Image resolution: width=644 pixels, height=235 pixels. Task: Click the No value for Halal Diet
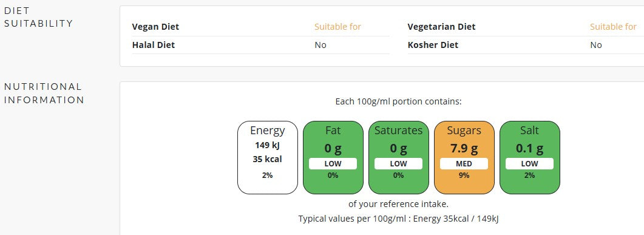320,45
